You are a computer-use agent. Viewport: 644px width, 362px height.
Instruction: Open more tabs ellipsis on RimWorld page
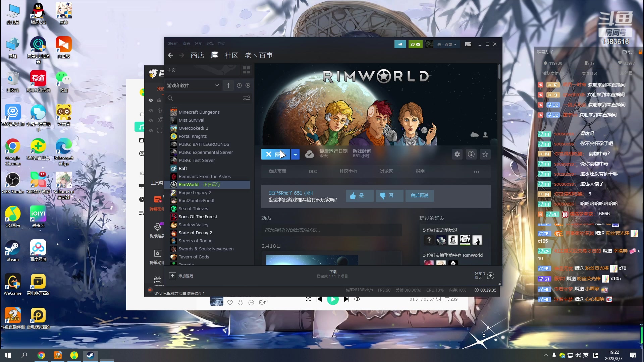click(477, 172)
